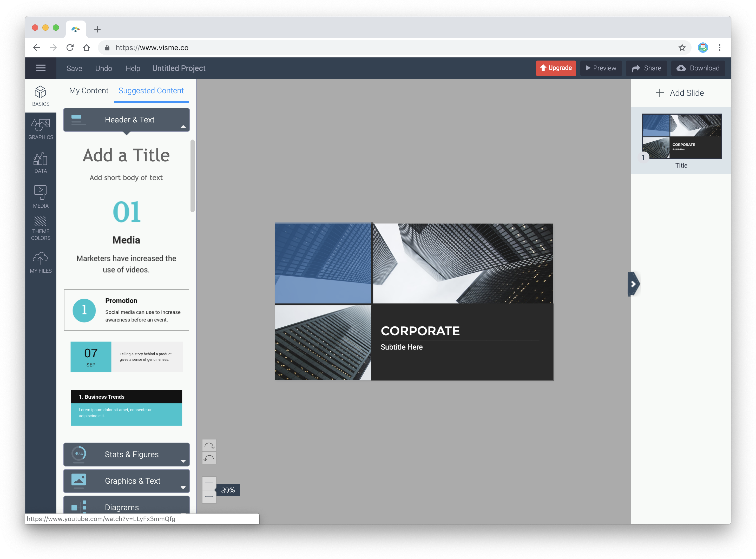
Task: Click the Visme browser tab
Action: (x=76, y=29)
